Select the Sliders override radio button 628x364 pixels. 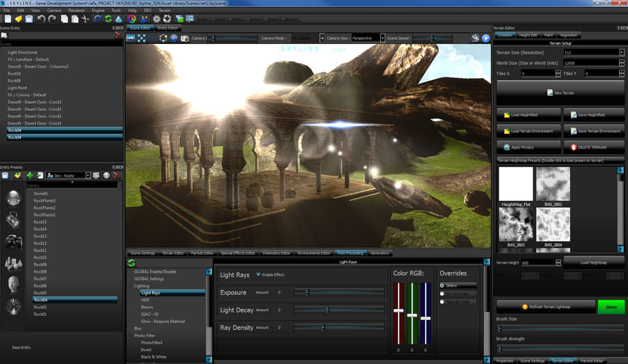tap(442, 285)
